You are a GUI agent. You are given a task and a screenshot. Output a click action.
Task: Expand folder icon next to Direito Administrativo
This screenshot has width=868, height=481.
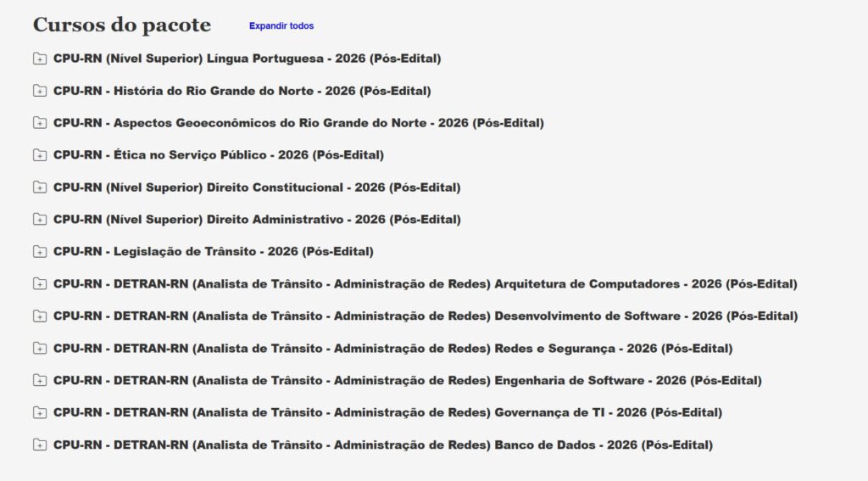pyautogui.click(x=40, y=220)
